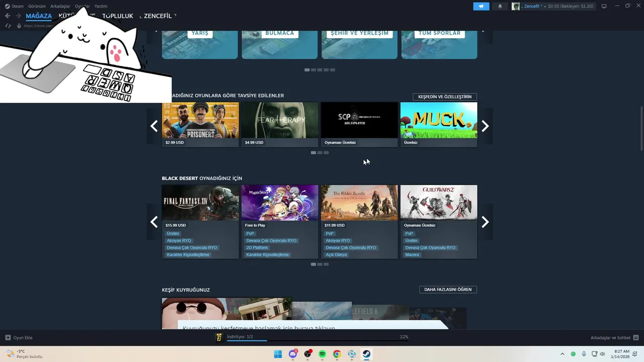Click the downloading game icon in the download bar
Screen dimensions: 644x362
click(219, 337)
